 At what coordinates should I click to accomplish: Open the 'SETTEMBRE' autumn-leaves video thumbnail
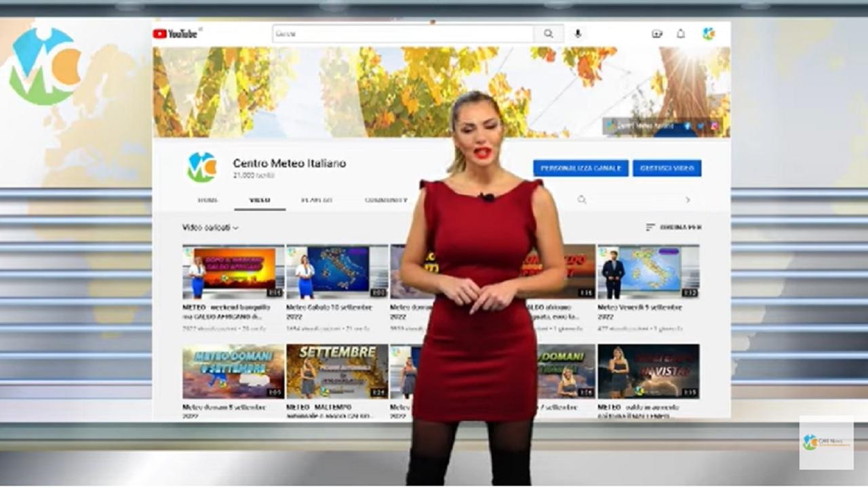coord(337,371)
